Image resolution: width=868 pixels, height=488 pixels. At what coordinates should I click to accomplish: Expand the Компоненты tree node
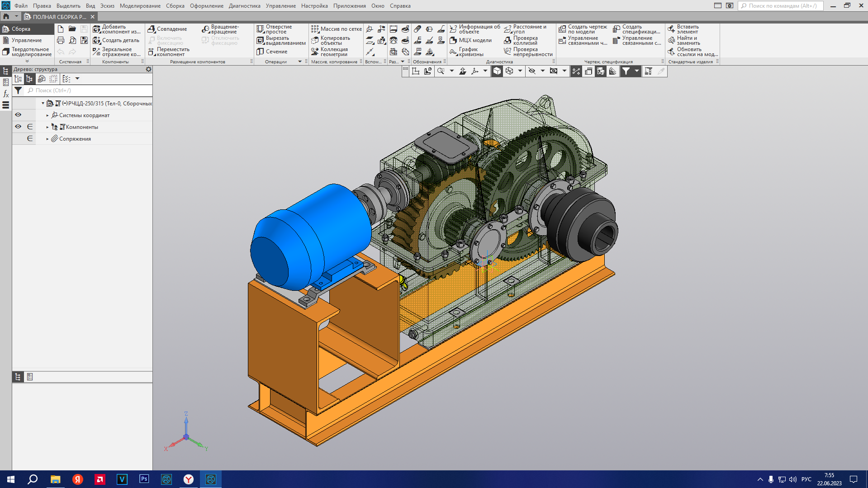click(x=47, y=127)
